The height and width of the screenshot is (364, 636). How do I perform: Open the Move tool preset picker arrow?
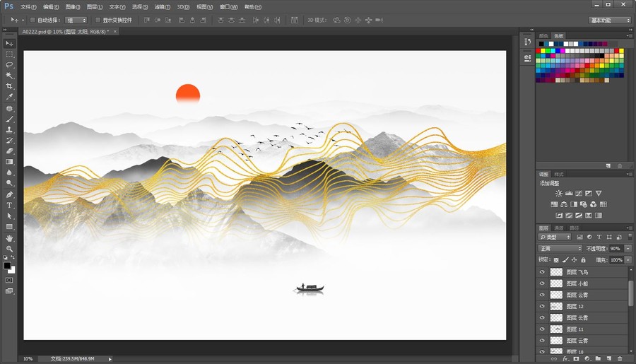(23, 20)
